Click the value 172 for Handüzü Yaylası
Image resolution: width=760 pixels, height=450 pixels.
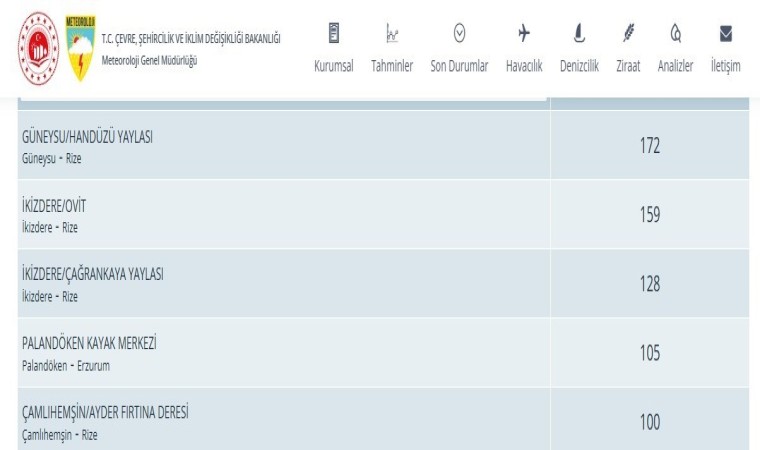pos(650,146)
